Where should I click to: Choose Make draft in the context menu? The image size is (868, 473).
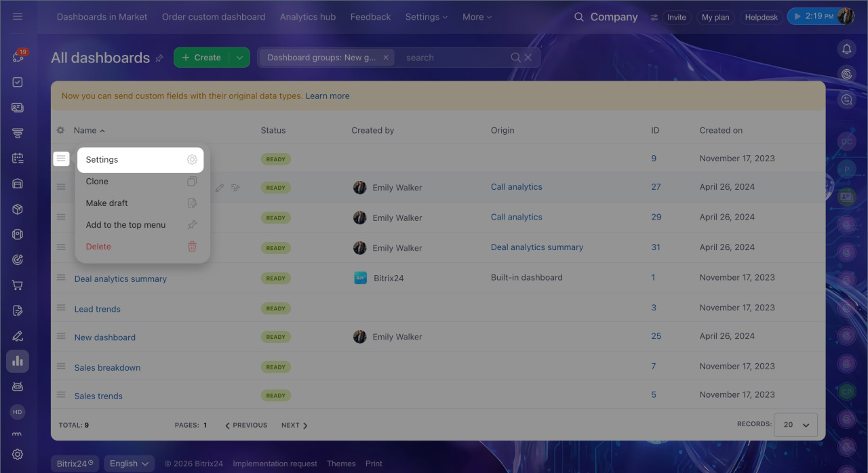click(x=140, y=203)
